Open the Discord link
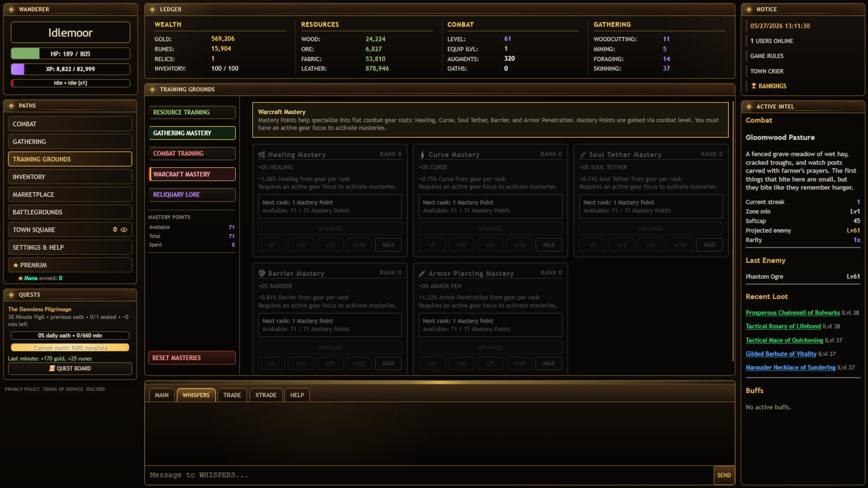Screen dimensions: 868x488 95,389
